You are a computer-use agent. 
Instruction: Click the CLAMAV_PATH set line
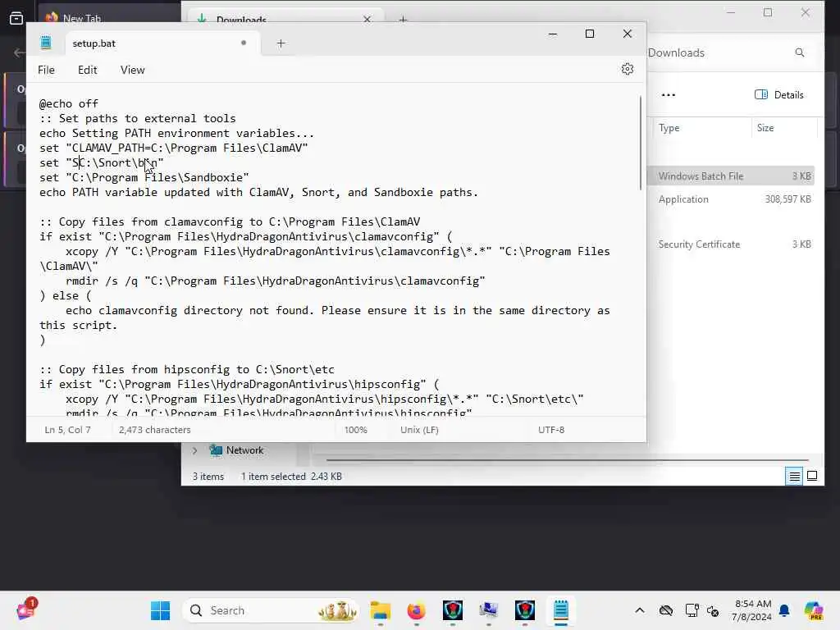tap(174, 148)
